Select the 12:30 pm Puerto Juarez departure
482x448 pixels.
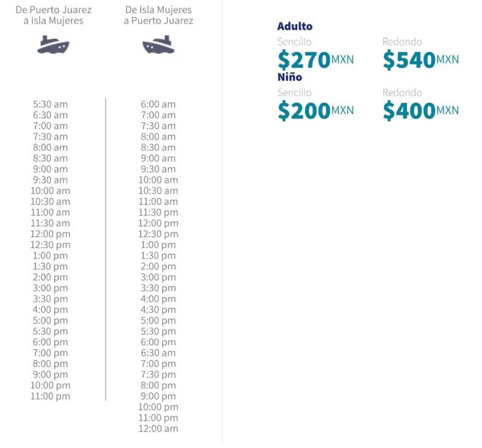click(50, 245)
